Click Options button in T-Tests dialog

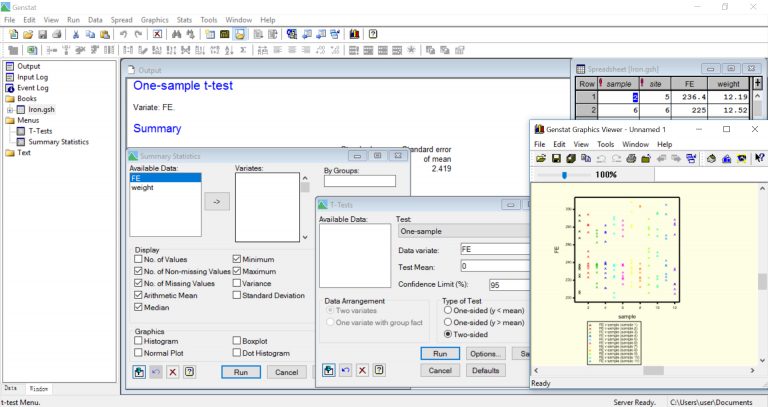[x=485, y=354]
